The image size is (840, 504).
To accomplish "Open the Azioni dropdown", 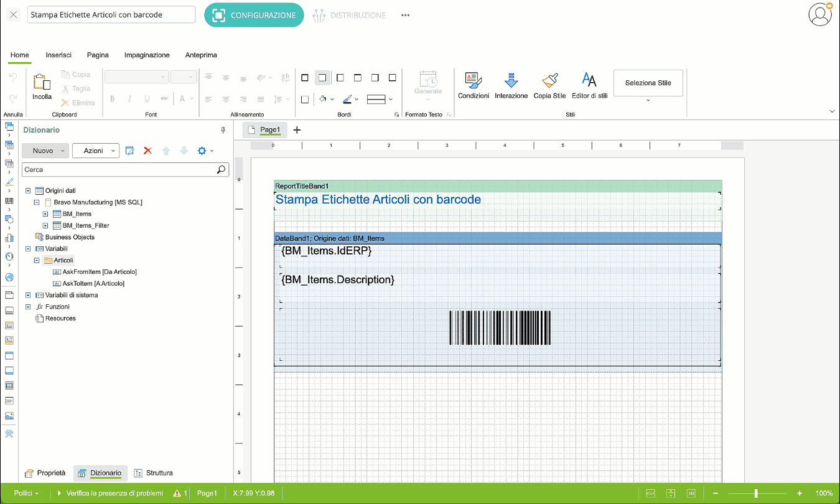I will pyautogui.click(x=96, y=151).
